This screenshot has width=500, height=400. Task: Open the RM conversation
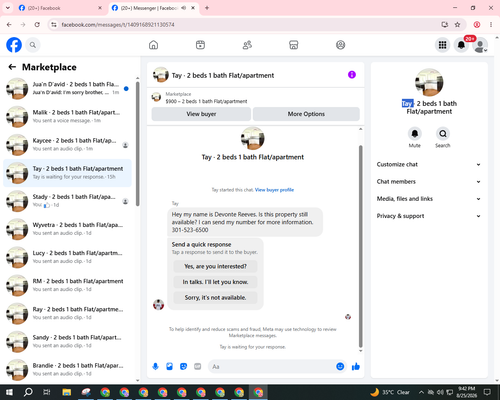[67, 286]
